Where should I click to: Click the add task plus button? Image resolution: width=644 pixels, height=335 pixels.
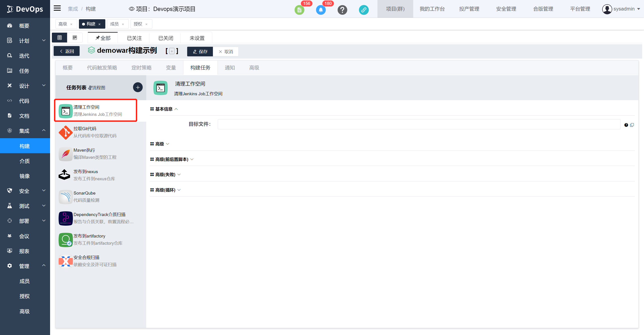138,87
